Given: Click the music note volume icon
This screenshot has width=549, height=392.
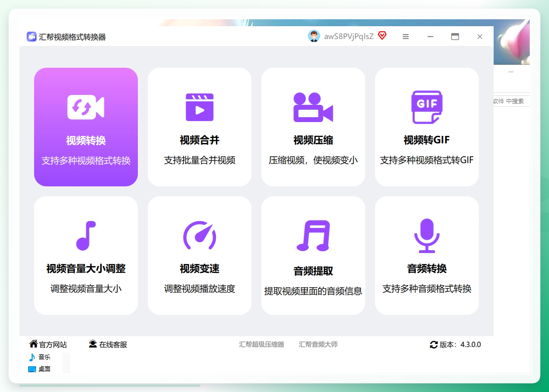Looking at the screenshot, I should tap(86, 236).
